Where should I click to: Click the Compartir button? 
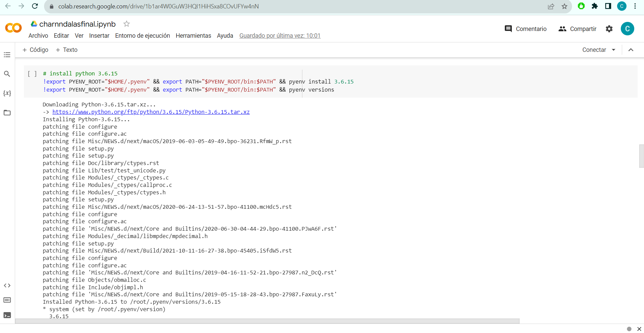(x=577, y=29)
